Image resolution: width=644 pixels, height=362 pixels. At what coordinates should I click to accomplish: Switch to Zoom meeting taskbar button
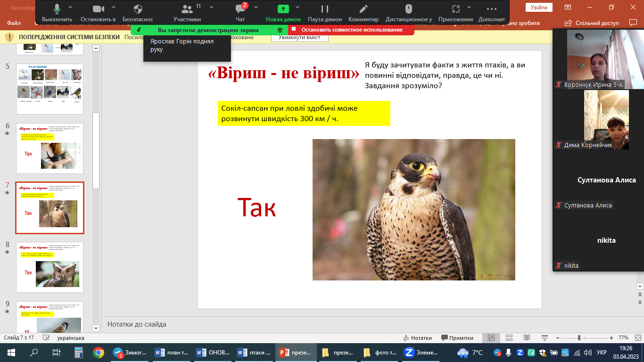421,353
